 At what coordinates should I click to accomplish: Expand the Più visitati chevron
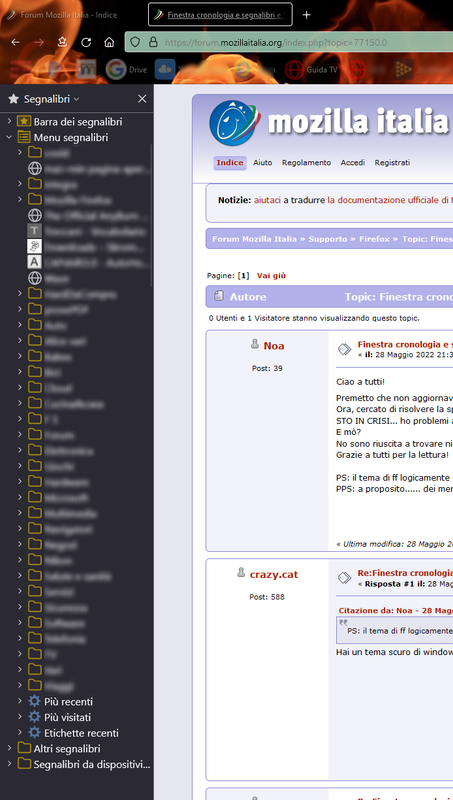click(20, 717)
